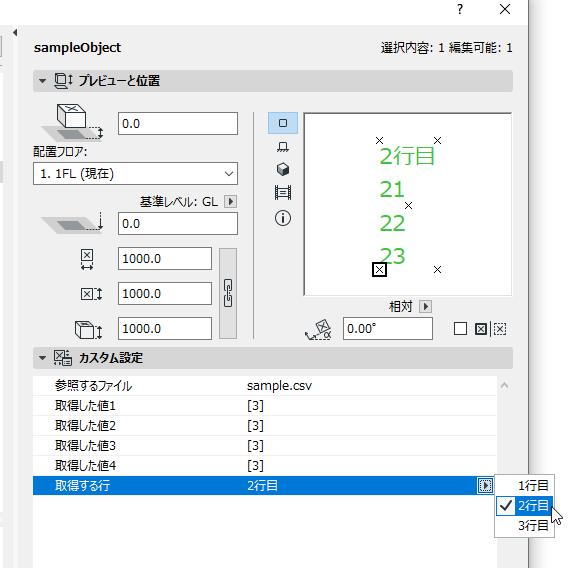Open the 配置フロア dropdown 1. 1FL (現在)
Screen dimensions: 581x568
(136, 173)
